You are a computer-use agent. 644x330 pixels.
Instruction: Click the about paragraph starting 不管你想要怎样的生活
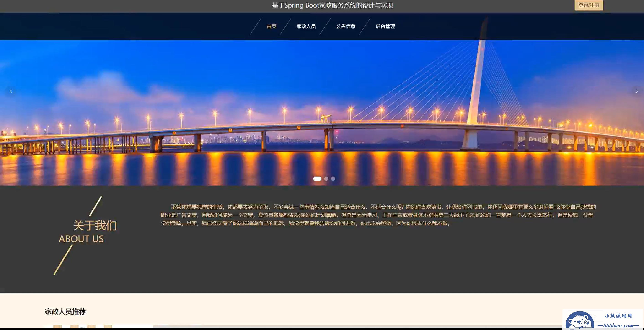pyautogui.click(x=378, y=215)
